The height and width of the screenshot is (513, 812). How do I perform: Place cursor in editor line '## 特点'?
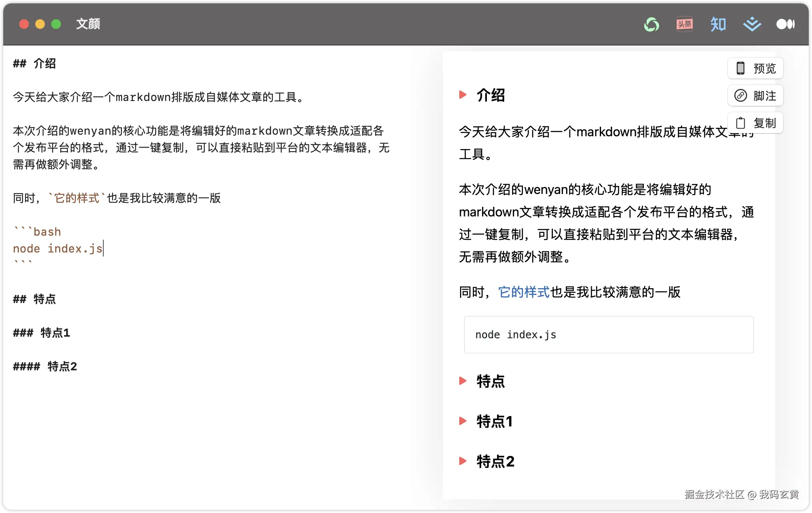44,299
